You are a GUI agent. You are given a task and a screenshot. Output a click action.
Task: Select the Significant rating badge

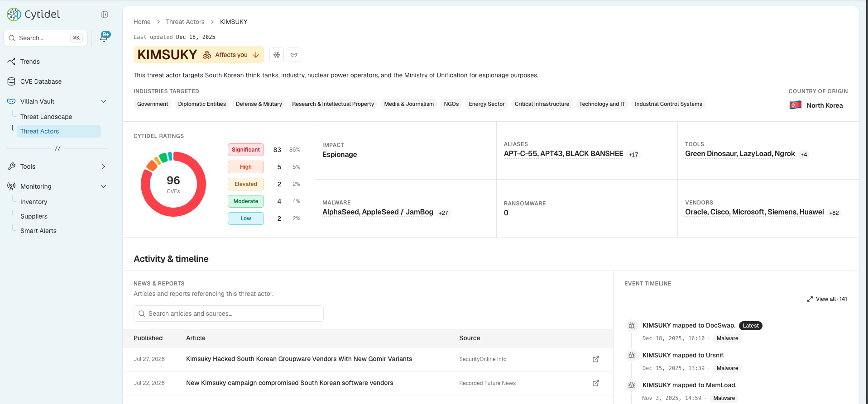pos(246,150)
